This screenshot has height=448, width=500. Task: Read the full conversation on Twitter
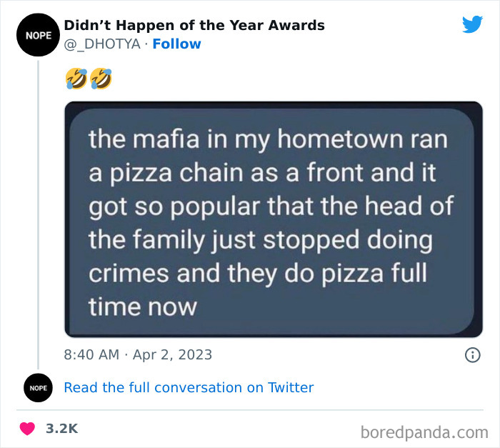189,388
